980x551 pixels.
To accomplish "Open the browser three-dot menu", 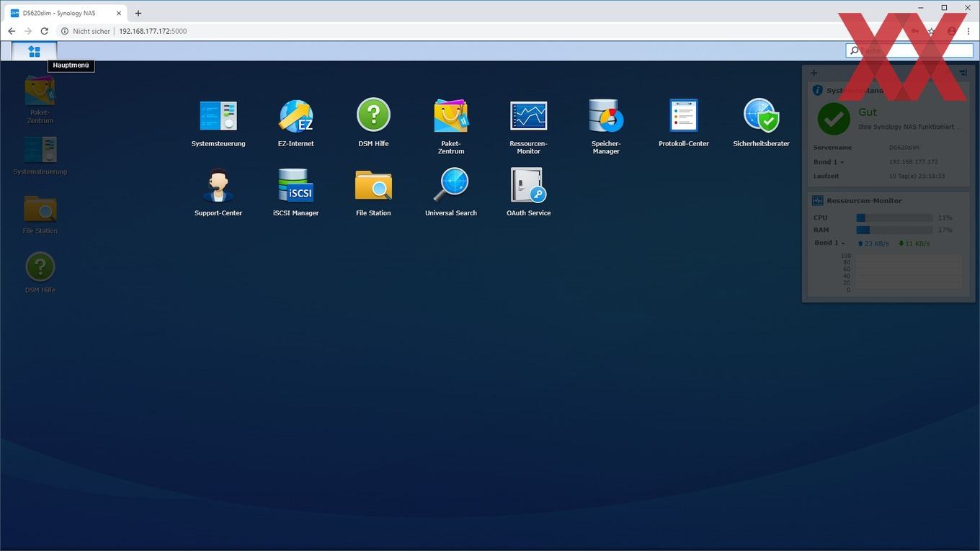I will click(968, 31).
